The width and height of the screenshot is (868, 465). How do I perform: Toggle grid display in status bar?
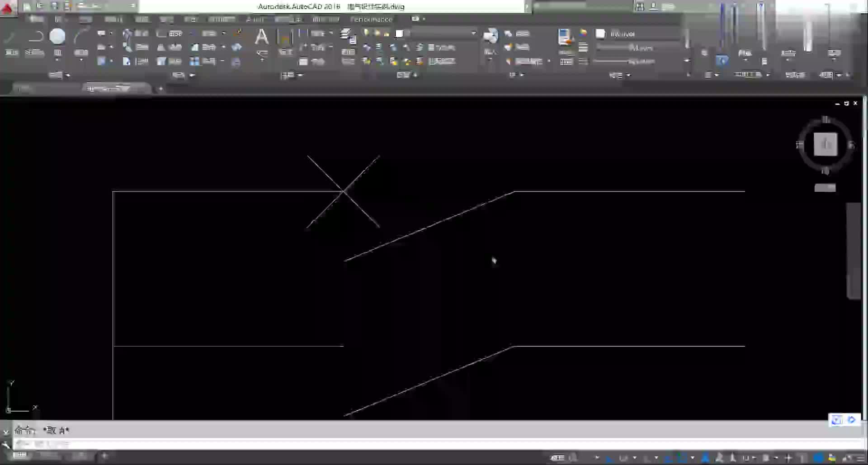click(573, 458)
